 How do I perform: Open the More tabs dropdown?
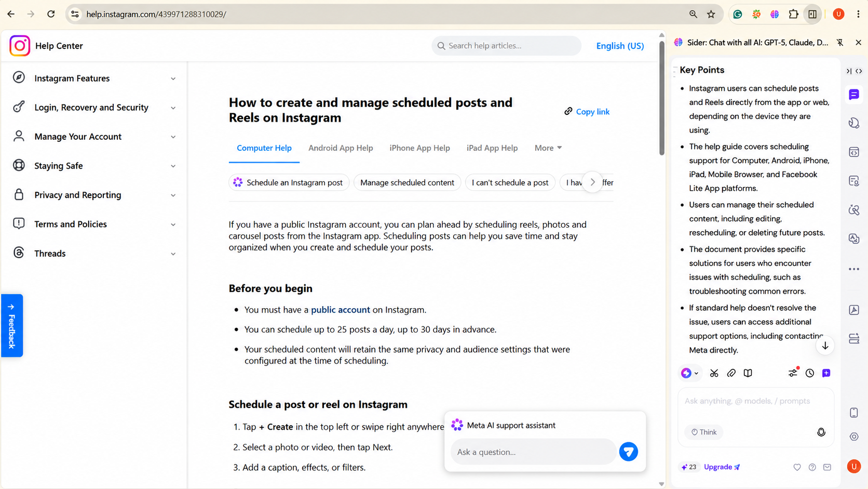coord(548,148)
